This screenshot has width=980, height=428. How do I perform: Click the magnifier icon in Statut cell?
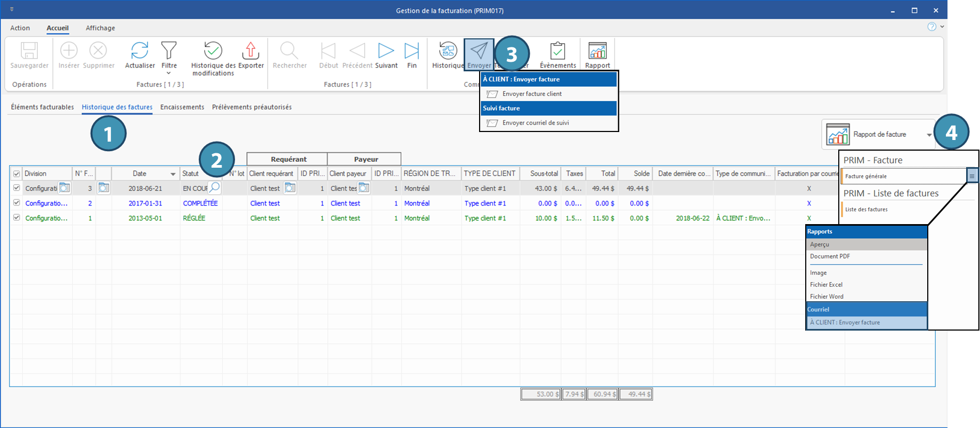[x=215, y=187]
